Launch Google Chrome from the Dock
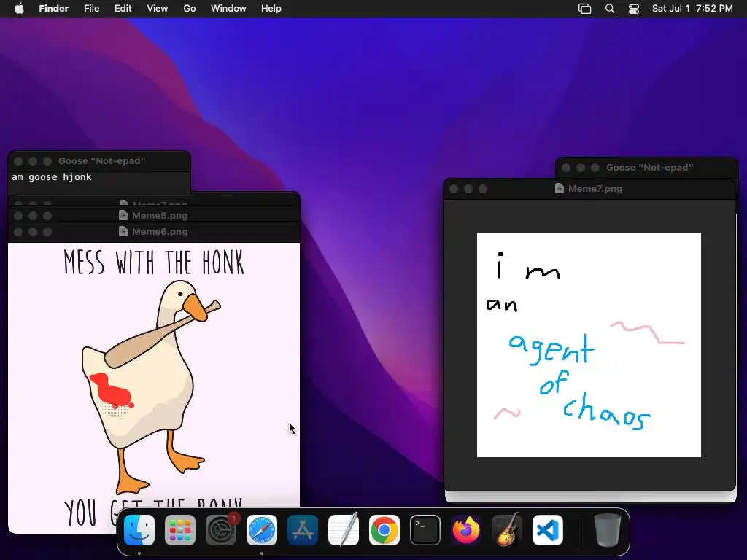This screenshot has height=560, width=747. (x=384, y=530)
